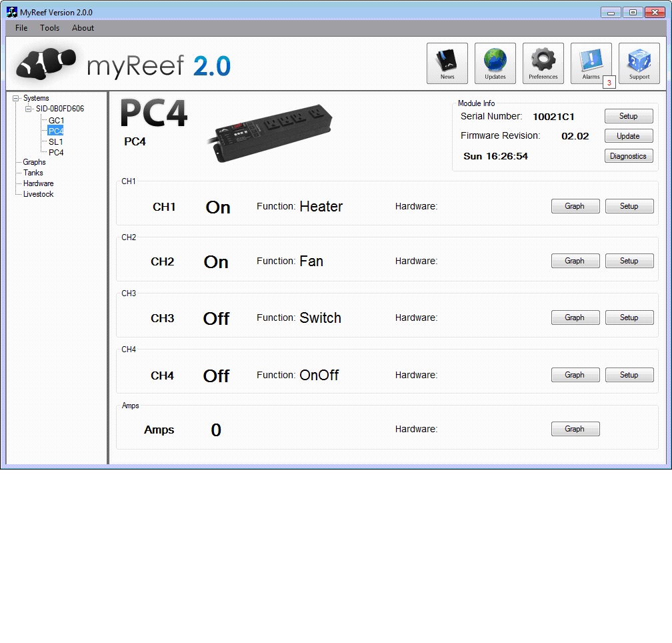672x643 pixels.
Task: Open the News toolbar icon
Action: pos(447,63)
